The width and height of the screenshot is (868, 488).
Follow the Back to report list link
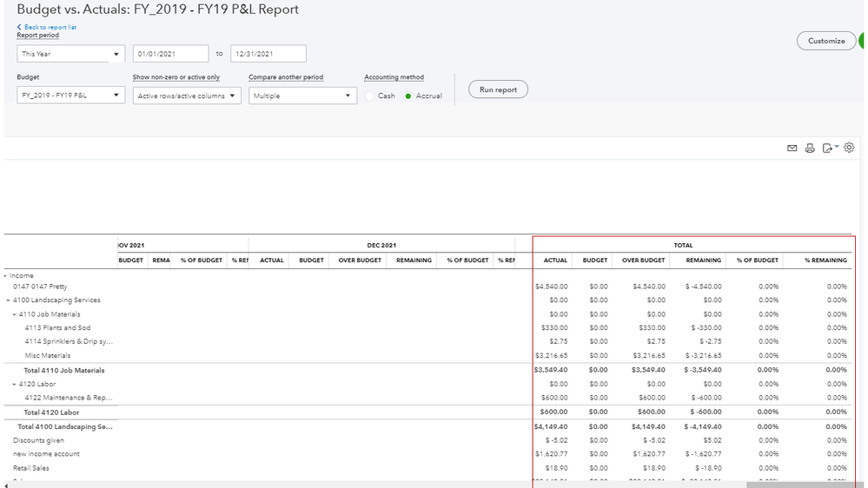[x=50, y=27]
